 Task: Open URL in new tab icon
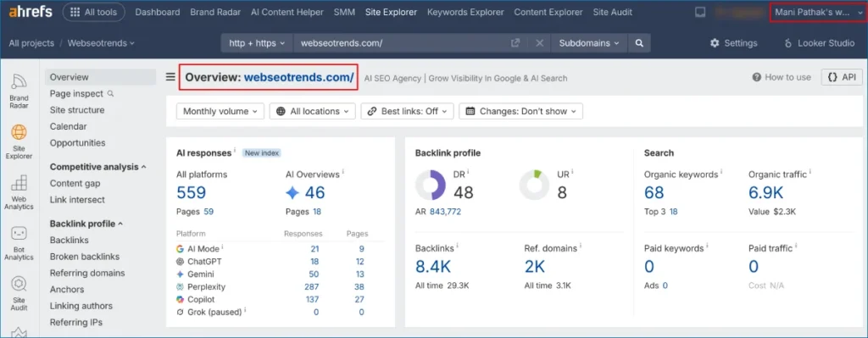(x=515, y=43)
